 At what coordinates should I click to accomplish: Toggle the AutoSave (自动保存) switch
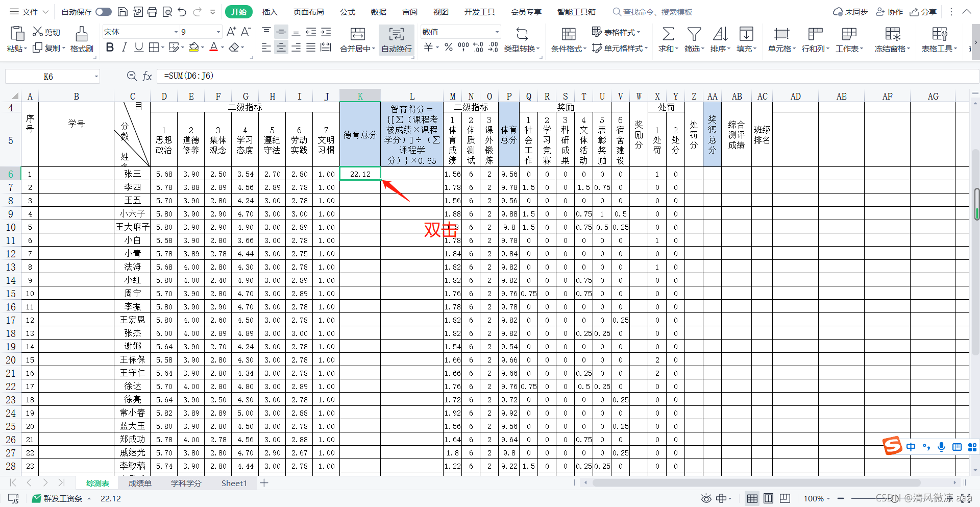click(x=104, y=12)
